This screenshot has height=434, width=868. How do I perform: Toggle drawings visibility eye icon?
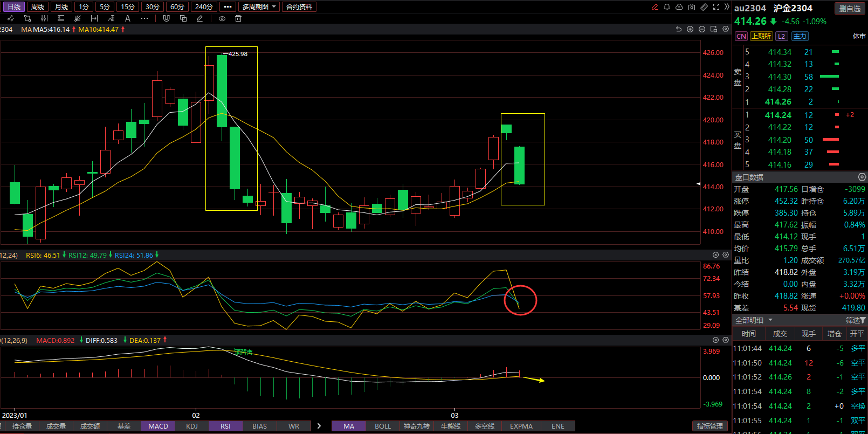(x=222, y=18)
